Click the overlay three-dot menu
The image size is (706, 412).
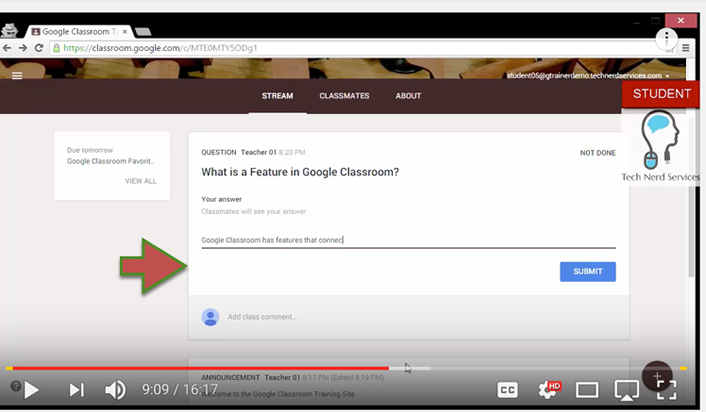(x=666, y=39)
